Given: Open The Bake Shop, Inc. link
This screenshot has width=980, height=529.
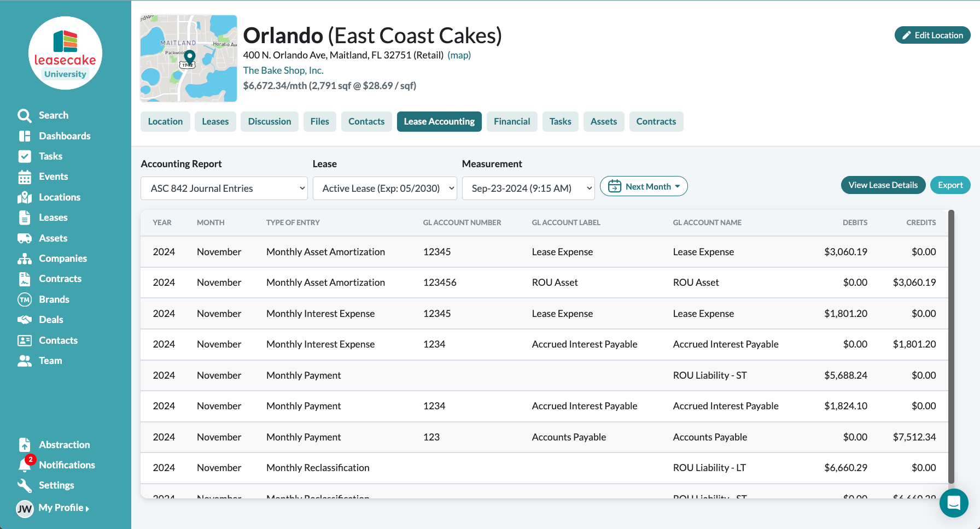Looking at the screenshot, I should tap(283, 70).
